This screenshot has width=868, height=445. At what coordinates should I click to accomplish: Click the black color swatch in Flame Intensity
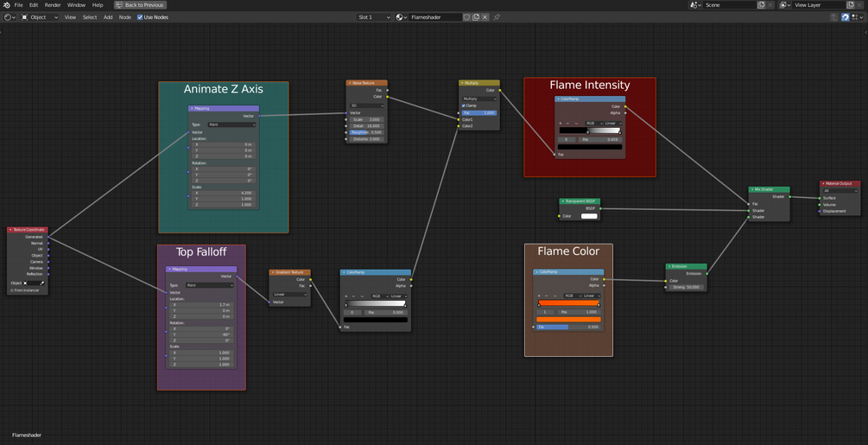tap(590, 147)
